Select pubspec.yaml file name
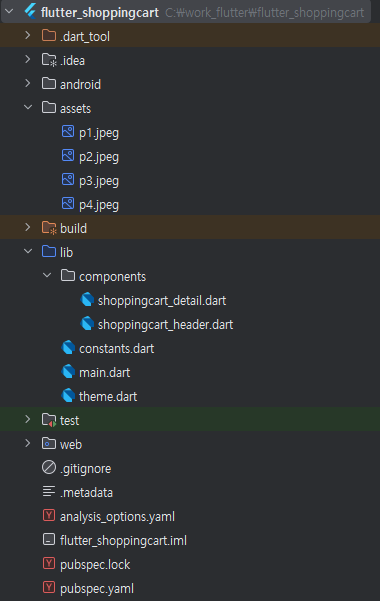 coord(97,589)
